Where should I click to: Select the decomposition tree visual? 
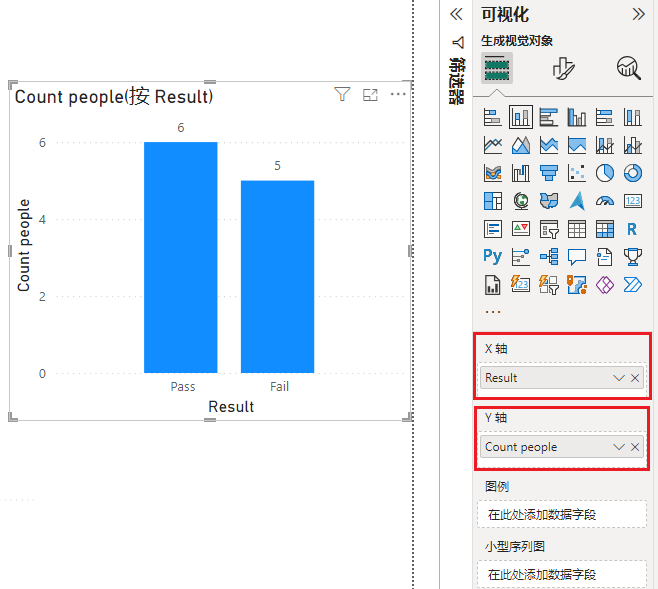click(549, 257)
